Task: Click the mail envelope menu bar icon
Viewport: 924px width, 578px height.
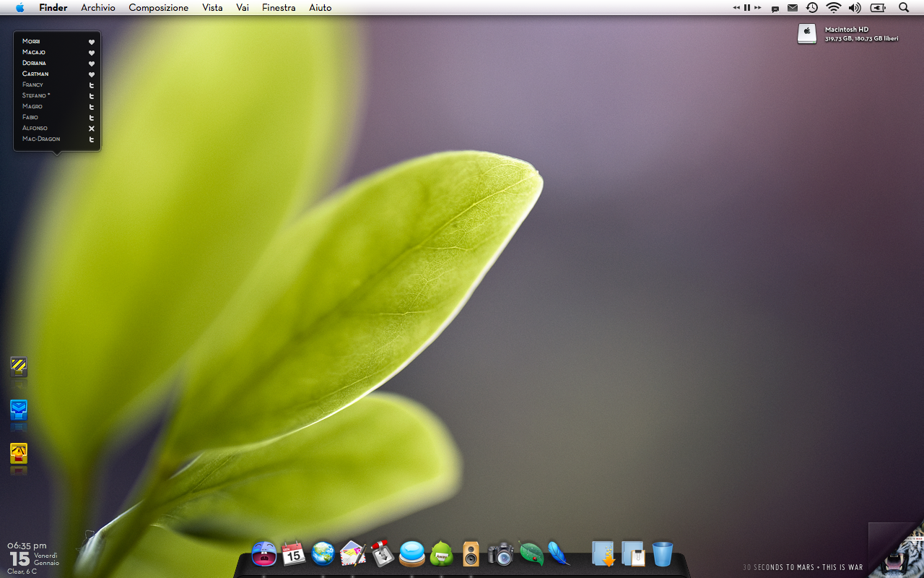Action: [793, 8]
